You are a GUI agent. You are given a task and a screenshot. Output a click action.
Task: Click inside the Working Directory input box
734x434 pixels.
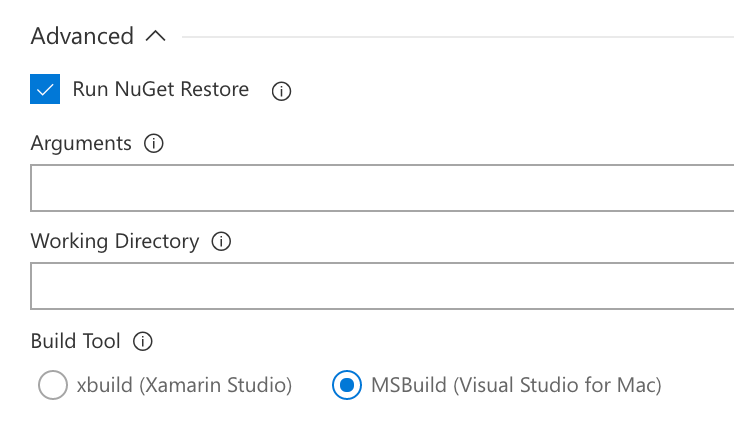[x=382, y=286]
